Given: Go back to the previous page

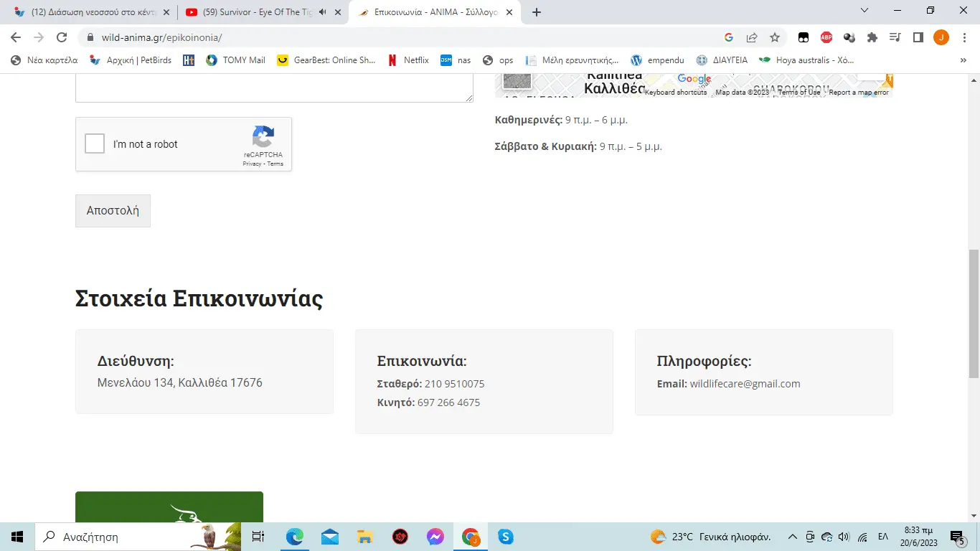Looking at the screenshot, I should (x=16, y=37).
